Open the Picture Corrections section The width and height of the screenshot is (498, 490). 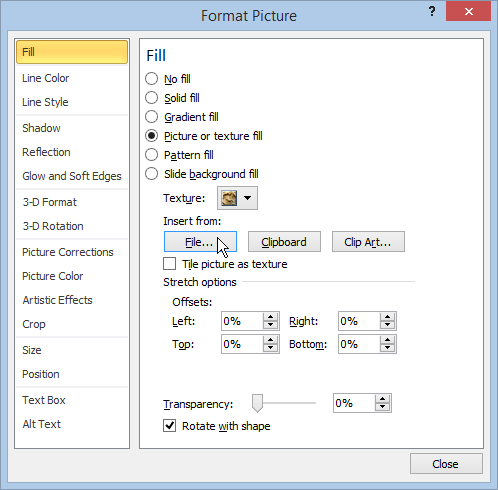[68, 252]
